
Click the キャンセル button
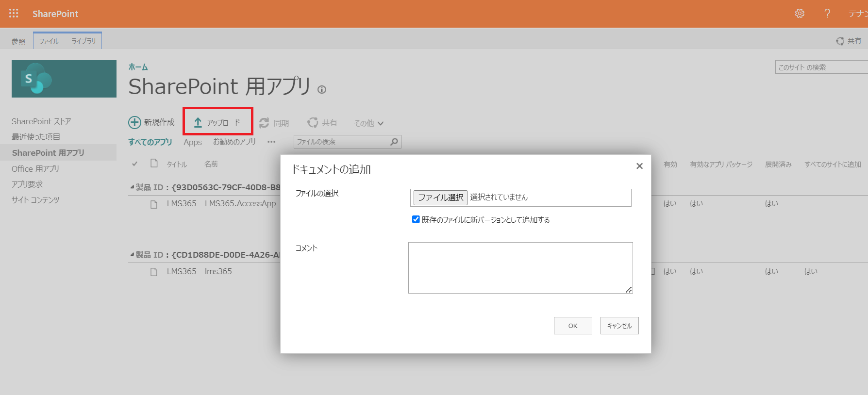(x=619, y=326)
